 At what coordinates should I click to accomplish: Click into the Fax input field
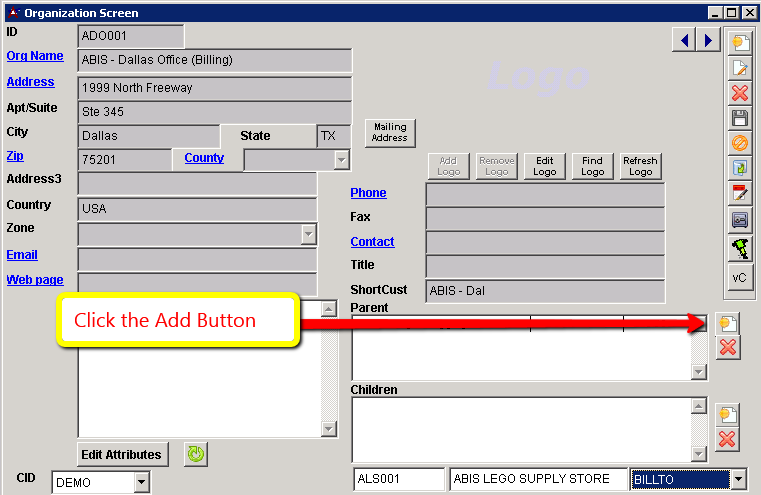point(545,218)
